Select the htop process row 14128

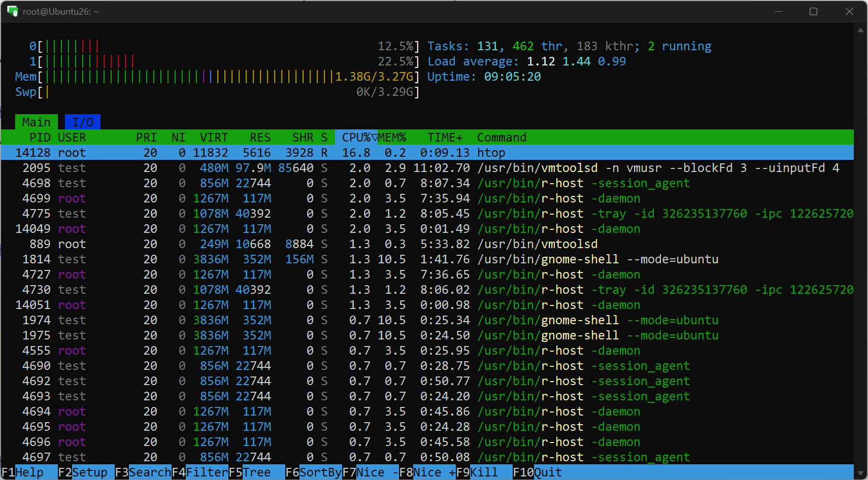coord(427,153)
